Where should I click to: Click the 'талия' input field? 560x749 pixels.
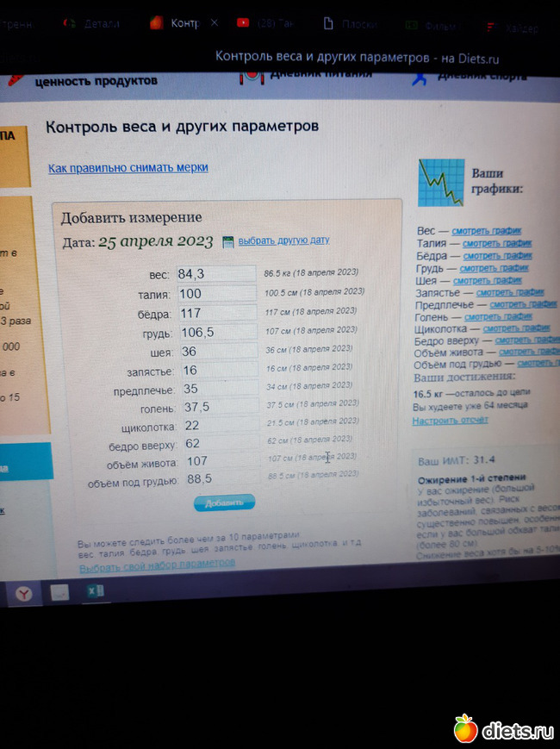point(215,294)
